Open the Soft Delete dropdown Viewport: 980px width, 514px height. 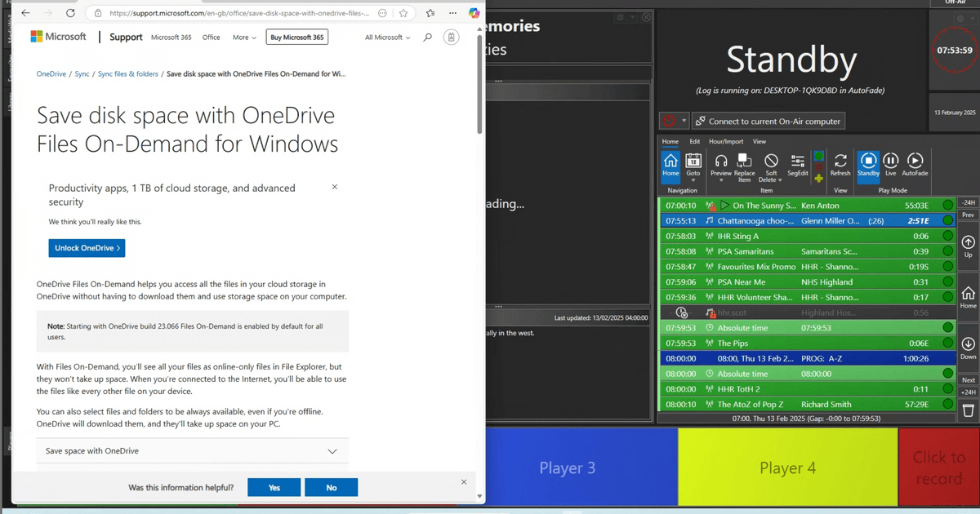coord(771,179)
